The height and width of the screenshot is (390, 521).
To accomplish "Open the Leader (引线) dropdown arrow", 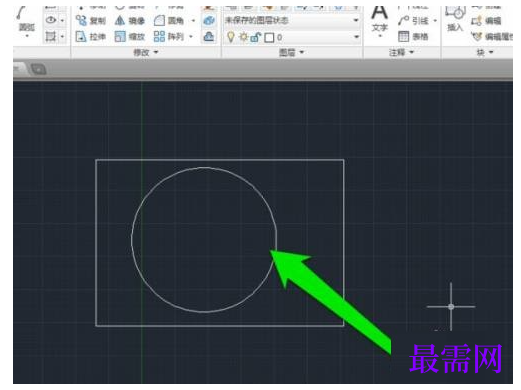I will pyautogui.click(x=435, y=21).
